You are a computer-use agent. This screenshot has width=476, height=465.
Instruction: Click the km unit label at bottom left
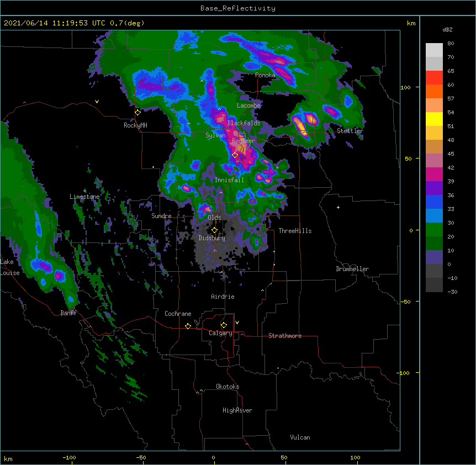(x=8, y=459)
